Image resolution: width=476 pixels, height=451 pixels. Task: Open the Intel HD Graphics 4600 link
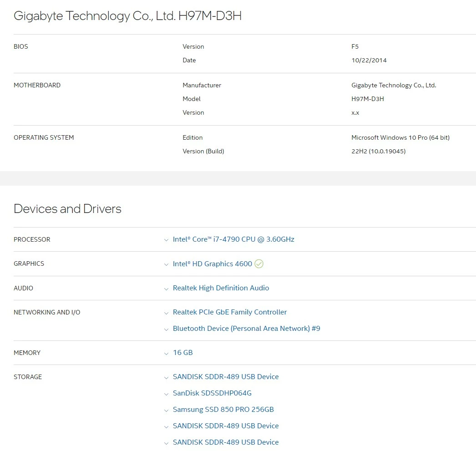point(212,264)
